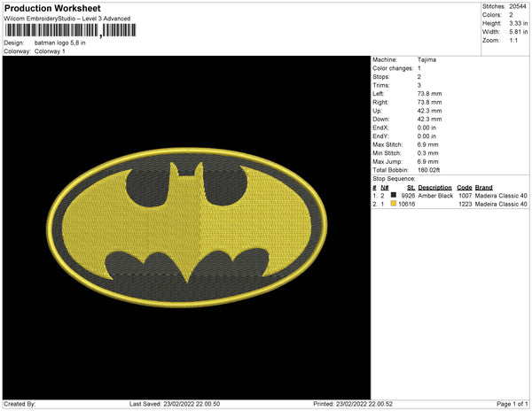Select Total Bobbin value 180.02ft
The width and height of the screenshot is (532, 411).
pyautogui.click(x=429, y=170)
